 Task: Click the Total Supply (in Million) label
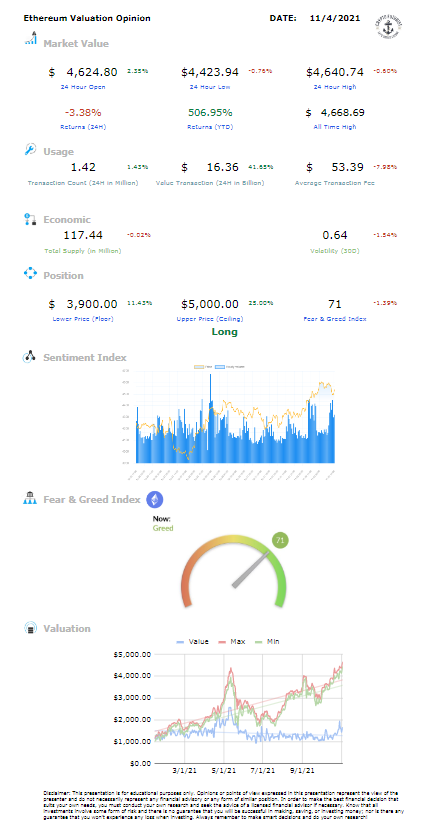(x=83, y=250)
